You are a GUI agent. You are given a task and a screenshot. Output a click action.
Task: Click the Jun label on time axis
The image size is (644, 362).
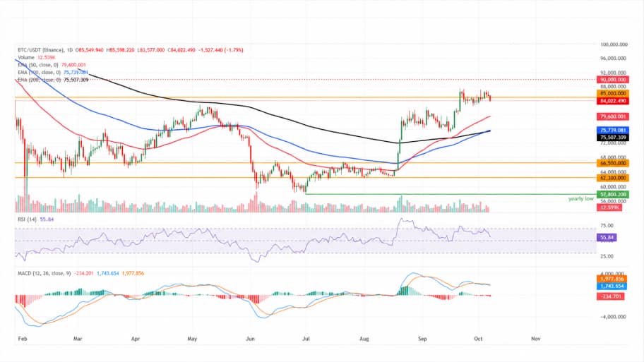pos(250,339)
